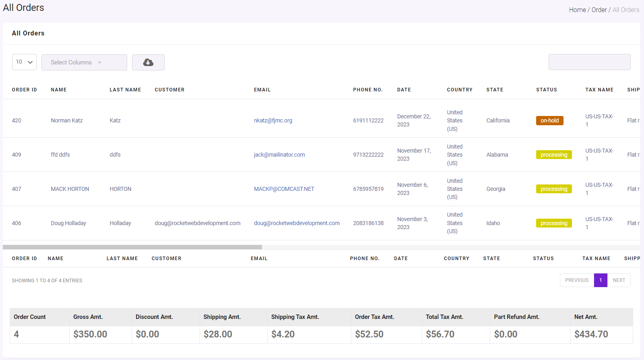Click doug@rocketwebdevelopment.com in the CUSTOMER column
This screenshot has width=644, height=360.
click(198, 223)
